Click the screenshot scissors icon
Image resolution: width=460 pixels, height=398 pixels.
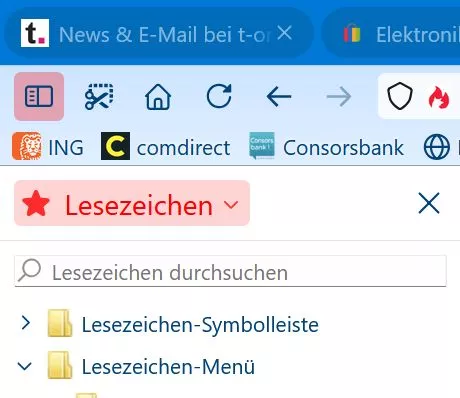(x=99, y=97)
